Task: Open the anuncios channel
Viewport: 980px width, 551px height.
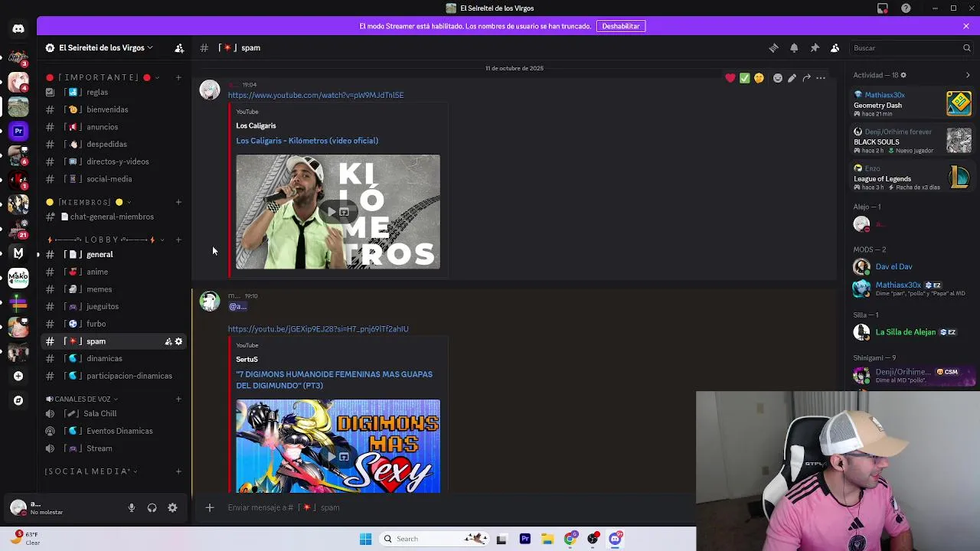Action: (115, 127)
